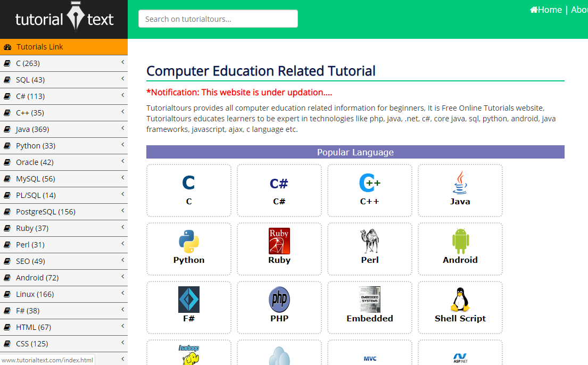
Task: Click the Embedded tile label
Action: tap(370, 319)
